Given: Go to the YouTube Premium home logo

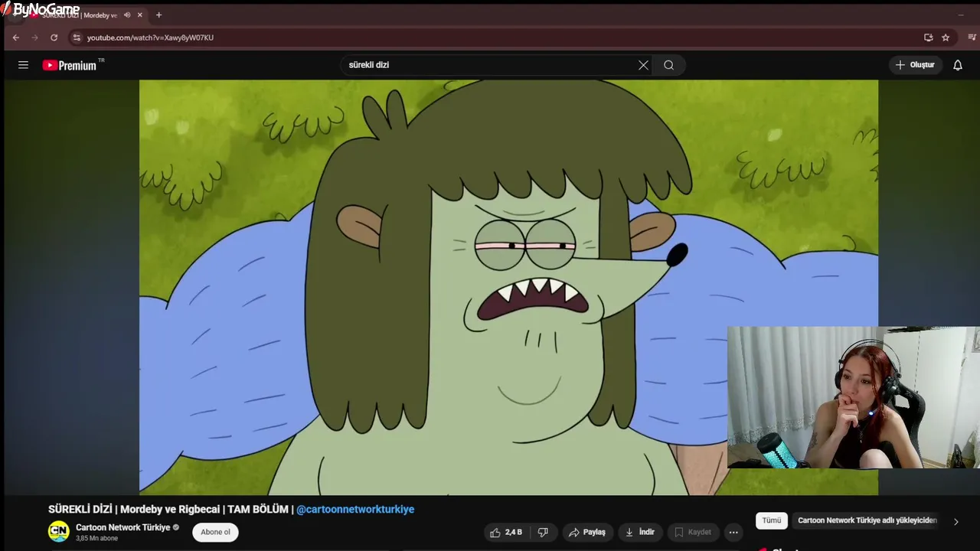Looking at the screenshot, I should (73, 65).
